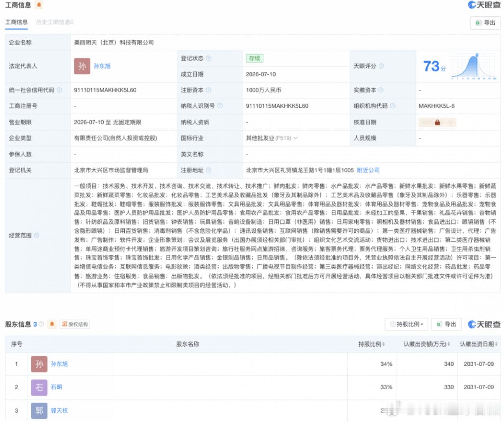The height and width of the screenshot is (421, 504).
Task: Click 天眼查 logo in shareholder section
Action: point(484,324)
